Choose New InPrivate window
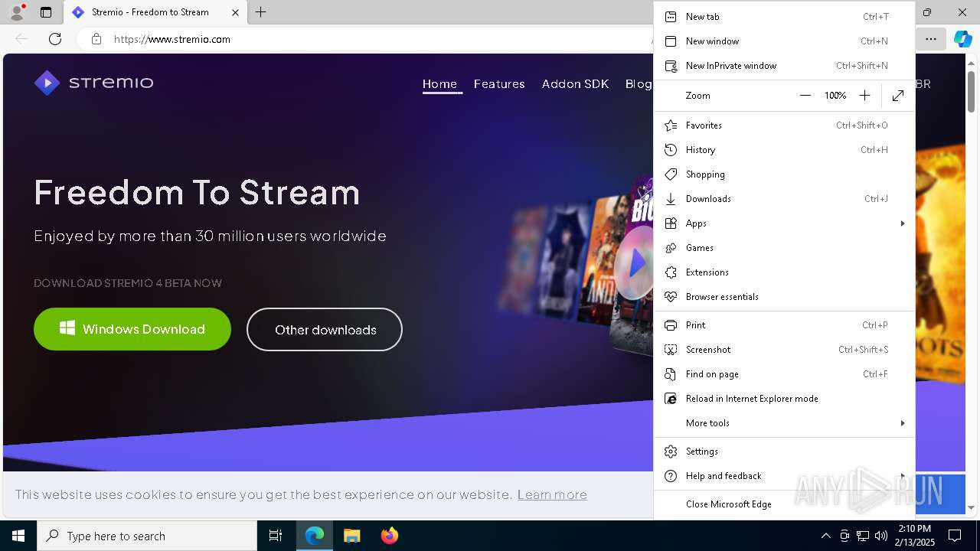Image resolution: width=980 pixels, height=551 pixels. [784, 66]
